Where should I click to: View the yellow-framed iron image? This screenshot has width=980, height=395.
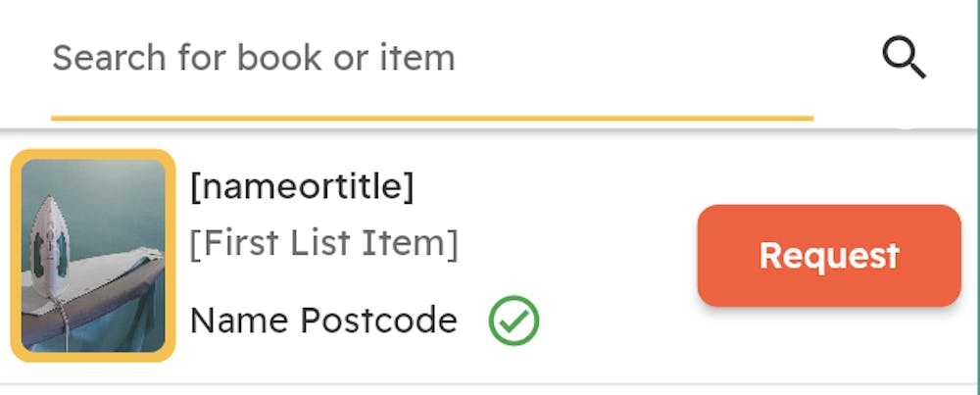[93, 256]
